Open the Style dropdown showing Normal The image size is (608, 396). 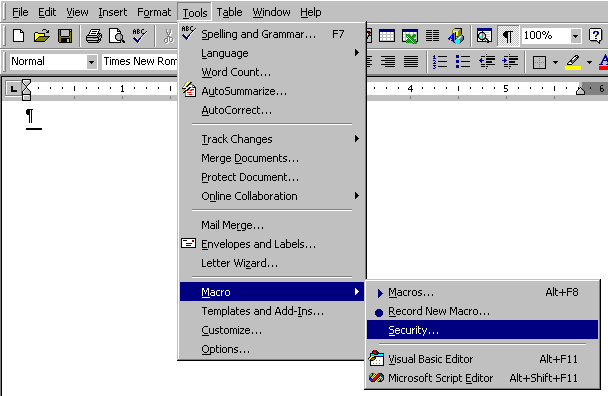pyautogui.click(x=92, y=62)
